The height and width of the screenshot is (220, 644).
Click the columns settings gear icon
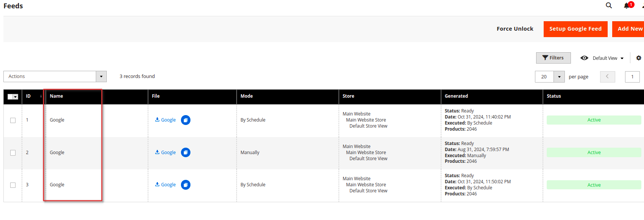coord(639,58)
